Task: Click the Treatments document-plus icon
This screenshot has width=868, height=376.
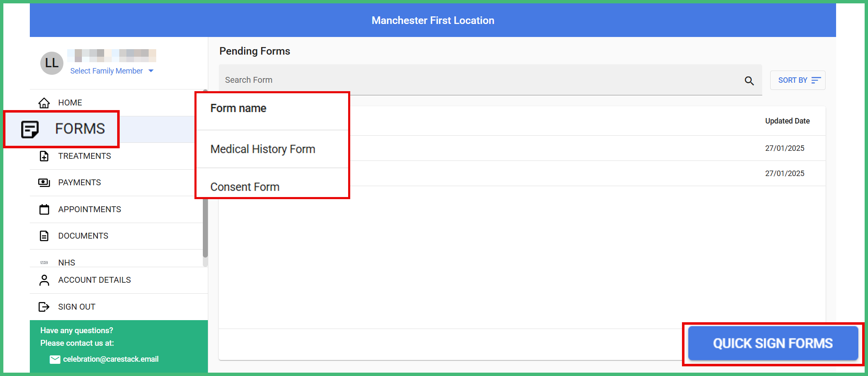Action: pyautogui.click(x=44, y=156)
